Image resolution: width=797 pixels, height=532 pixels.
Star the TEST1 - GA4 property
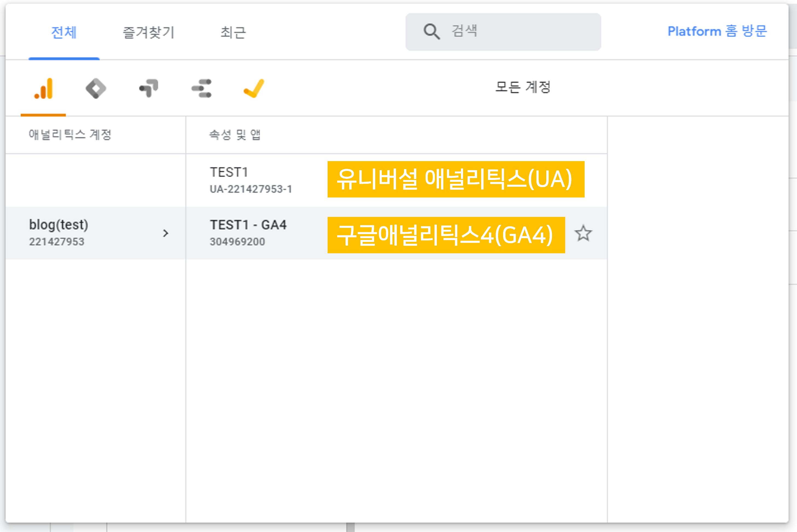(x=583, y=233)
